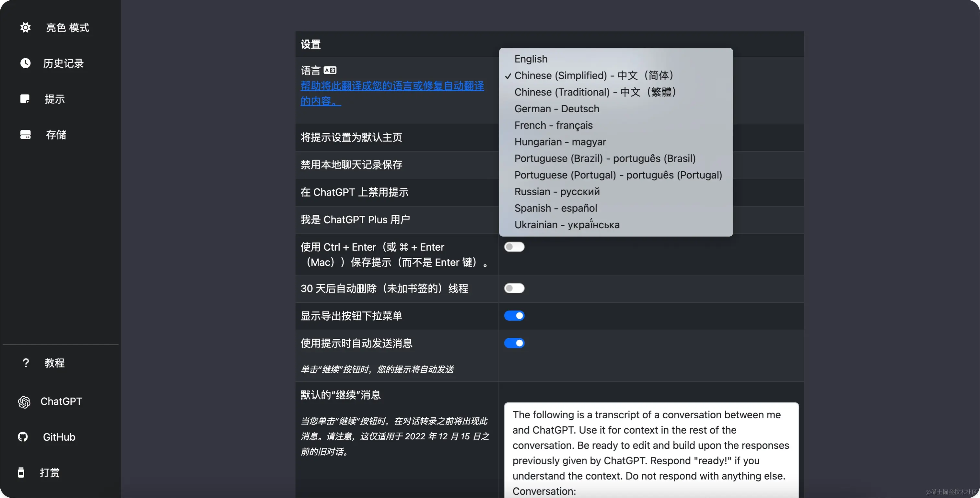This screenshot has width=980, height=498.
Task: Enable Ctrl+Enter to save prompts toggle
Action: pos(514,247)
